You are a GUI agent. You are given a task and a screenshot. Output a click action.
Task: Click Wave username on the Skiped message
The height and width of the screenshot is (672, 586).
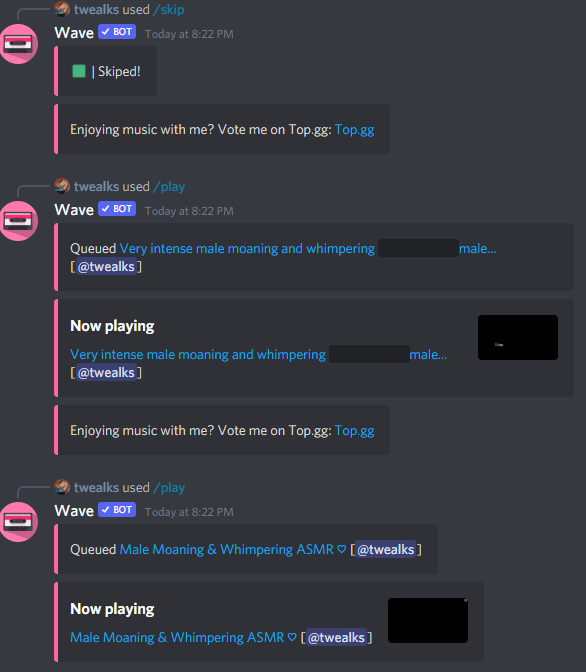(74, 33)
